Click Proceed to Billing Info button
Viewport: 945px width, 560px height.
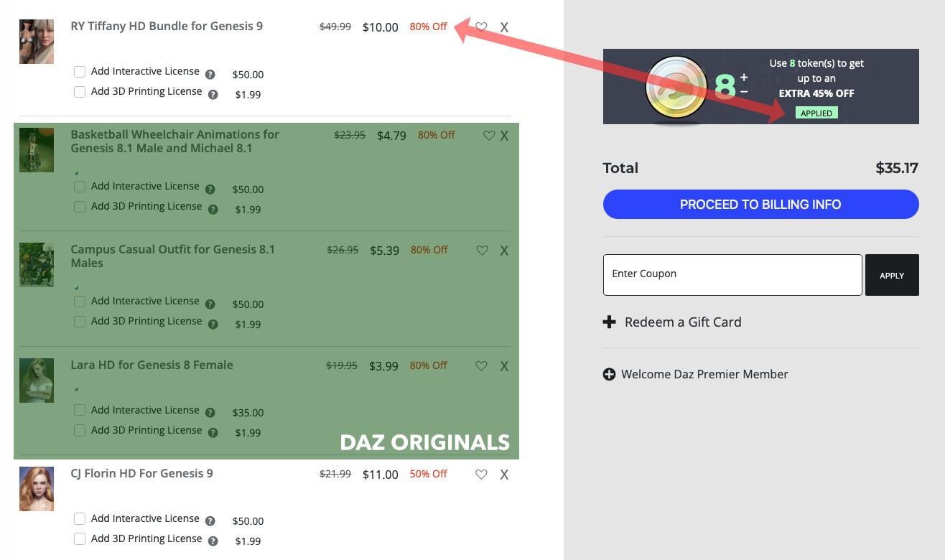point(760,205)
